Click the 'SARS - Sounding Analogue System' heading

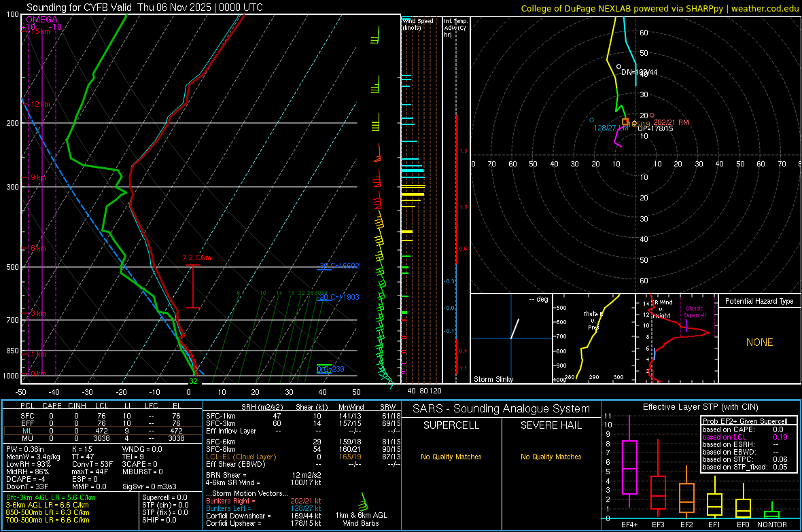coord(502,409)
